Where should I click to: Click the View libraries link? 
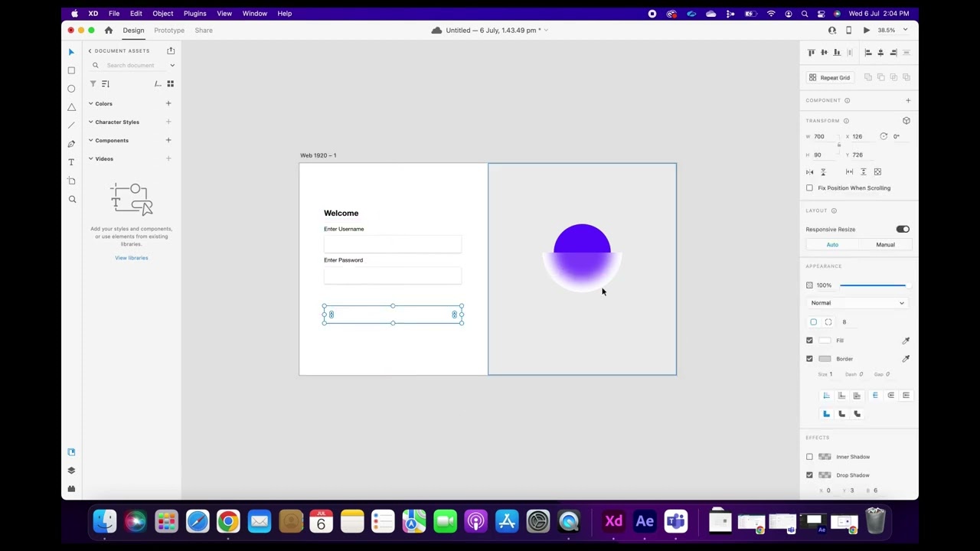click(x=132, y=258)
